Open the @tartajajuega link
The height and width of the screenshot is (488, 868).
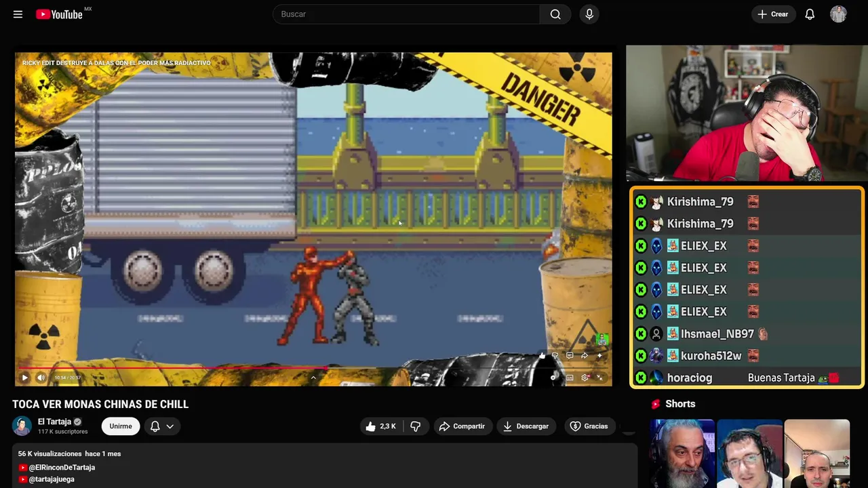click(x=52, y=479)
